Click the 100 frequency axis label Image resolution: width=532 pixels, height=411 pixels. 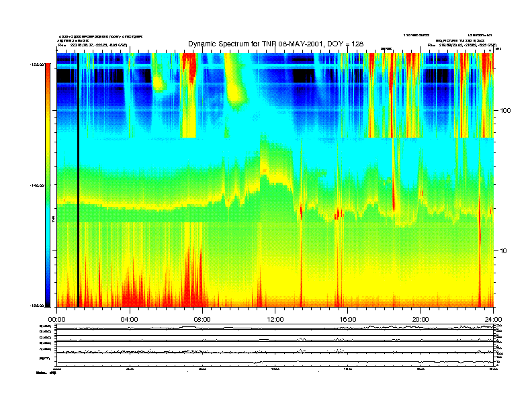pyautogui.click(x=505, y=111)
